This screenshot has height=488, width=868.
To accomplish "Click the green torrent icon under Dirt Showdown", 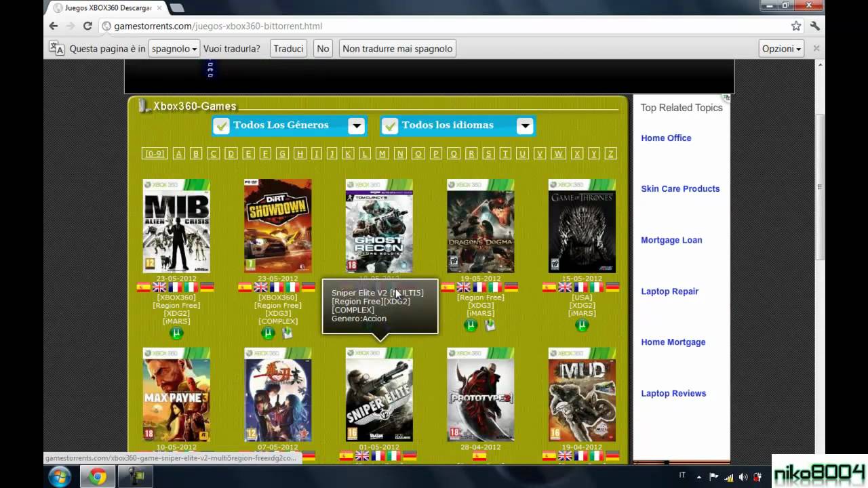I will 268,333.
